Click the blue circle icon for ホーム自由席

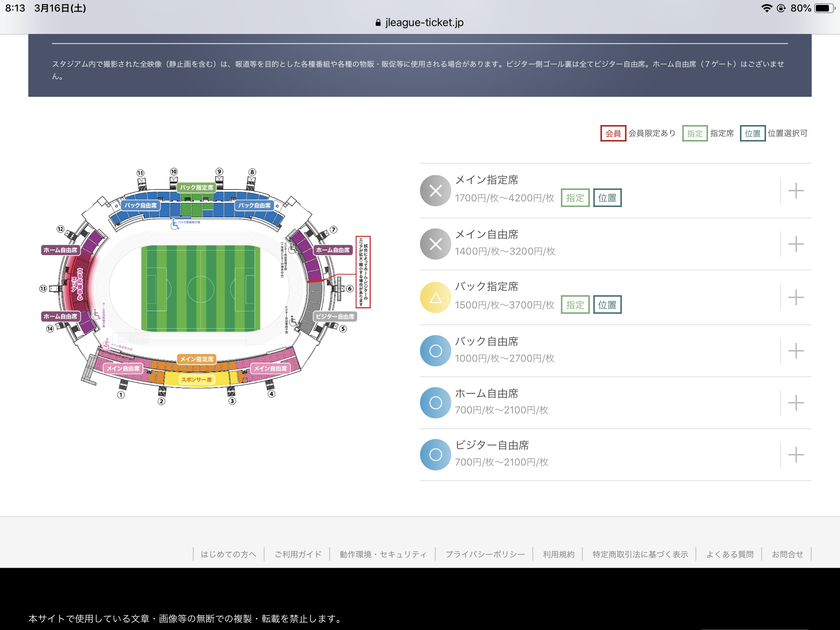pyautogui.click(x=435, y=403)
